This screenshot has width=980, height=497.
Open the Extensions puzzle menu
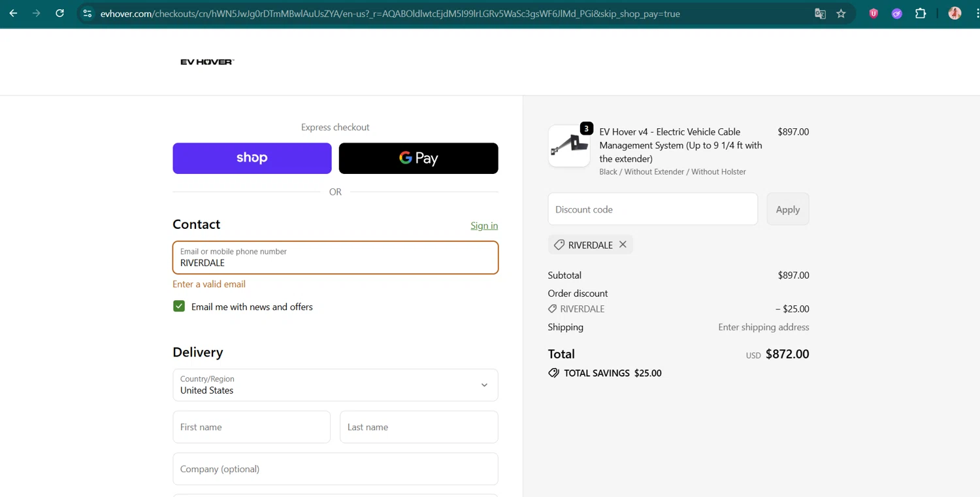click(x=921, y=13)
